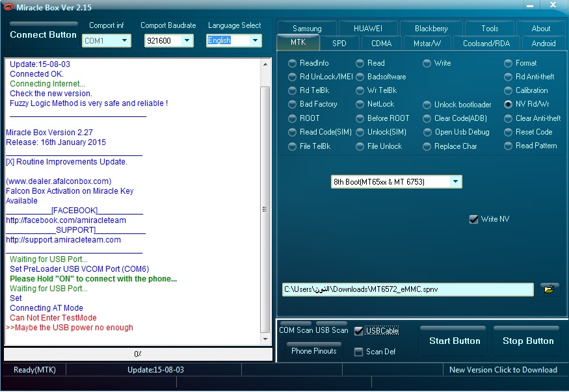This screenshot has width=569, height=392.
Task: Select the MTK tab
Action: coord(298,42)
